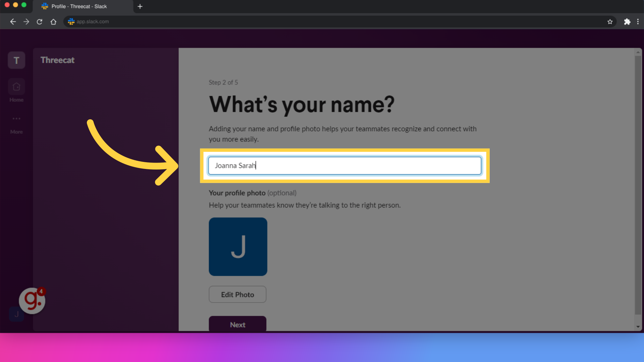This screenshot has height=362, width=644.
Task: Click the browser back navigation arrow
Action: pyautogui.click(x=13, y=21)
